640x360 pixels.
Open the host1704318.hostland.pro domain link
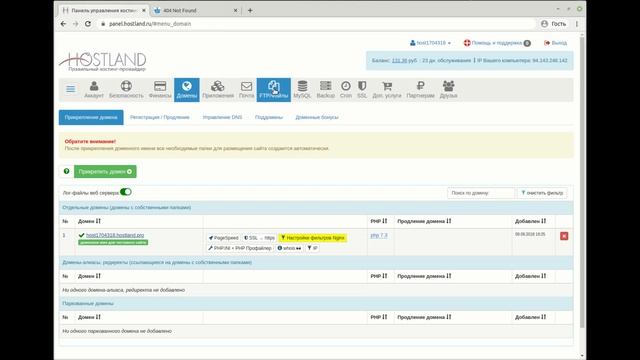click(x=115, y=235)
